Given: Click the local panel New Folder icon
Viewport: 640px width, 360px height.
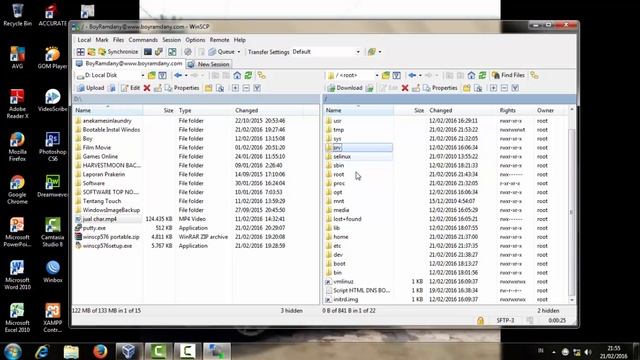Looking at the screenshot, I should 209,88.
